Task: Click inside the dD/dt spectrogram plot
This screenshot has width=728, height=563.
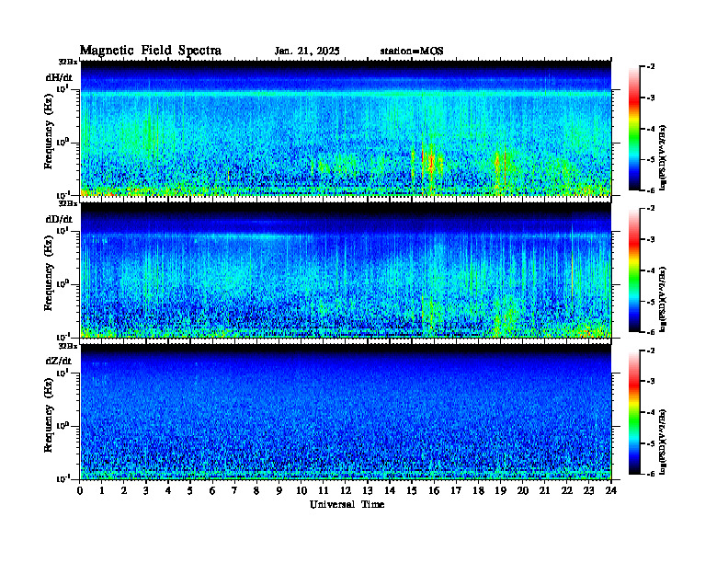Action: 346,270
